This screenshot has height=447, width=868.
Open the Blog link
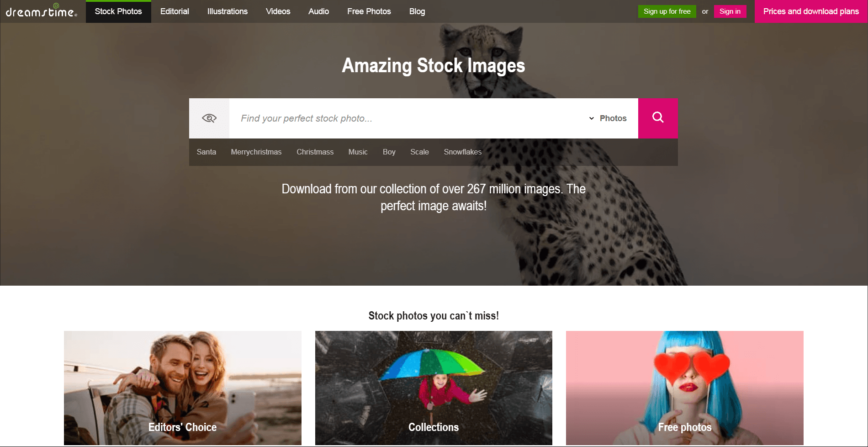[x=417, y=11]
